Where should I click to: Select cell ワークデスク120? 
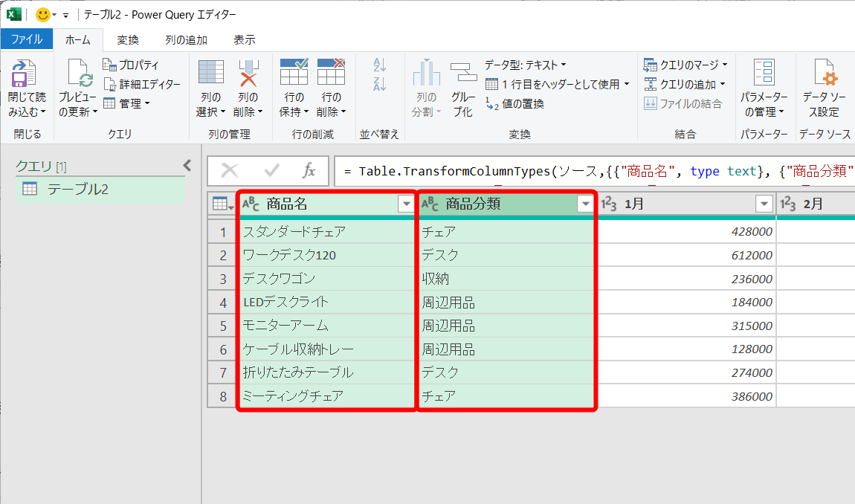point(327,255)
